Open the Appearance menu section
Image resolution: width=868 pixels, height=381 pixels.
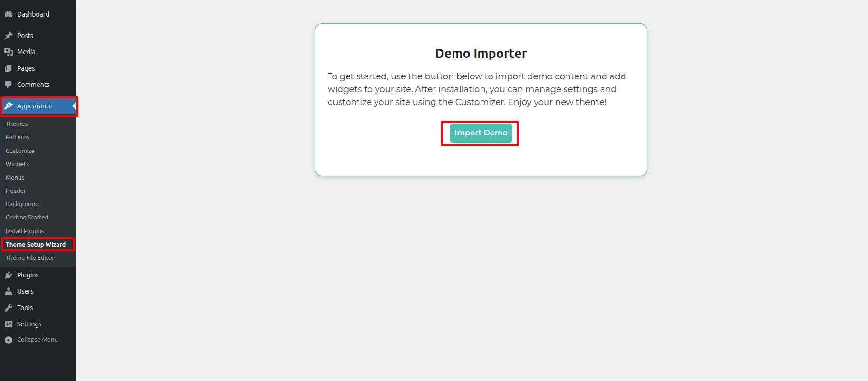(35, 106)
